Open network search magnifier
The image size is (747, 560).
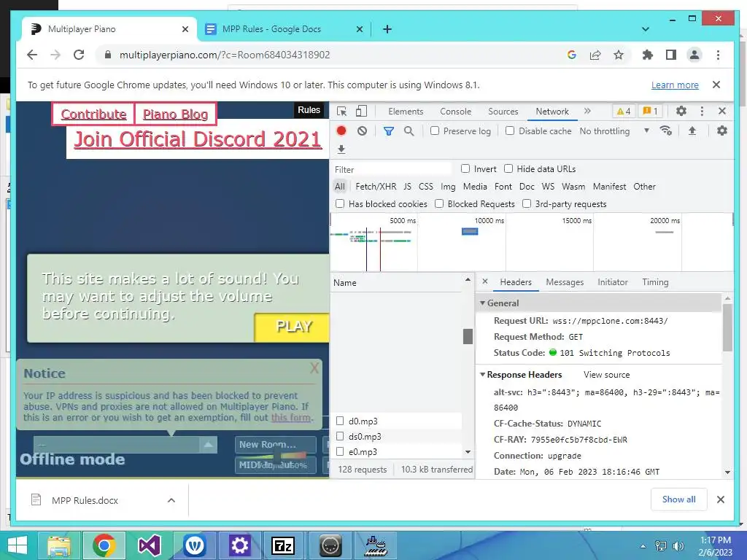click(x=409, y=131)
